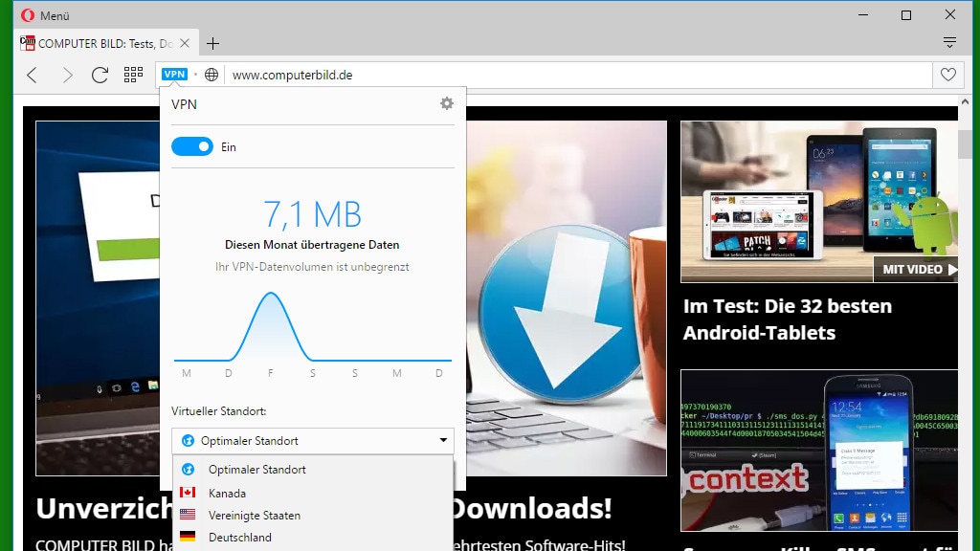Screen dimensions: 980x551
Task: Expand the Optimaler Standort dropdown
Action: click(x=313, y=440)
